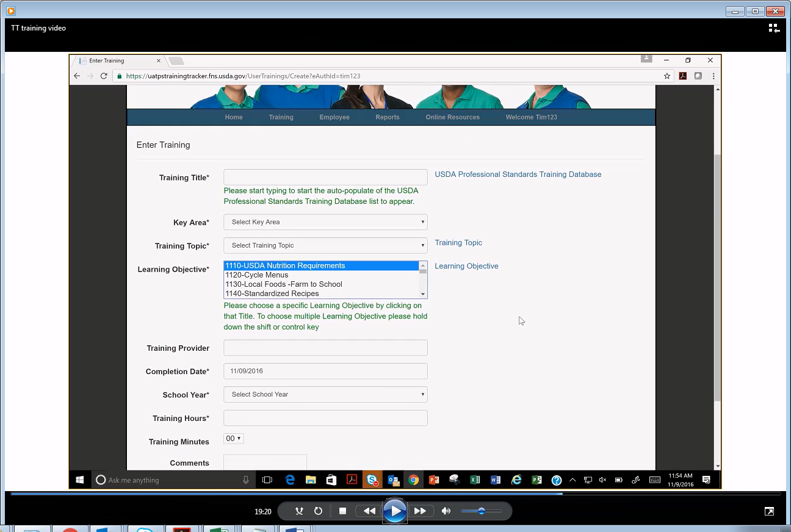Expand the Select Training Topic dropdown
The height and width of the screenshot is (532, 791).
click(325, 245)
